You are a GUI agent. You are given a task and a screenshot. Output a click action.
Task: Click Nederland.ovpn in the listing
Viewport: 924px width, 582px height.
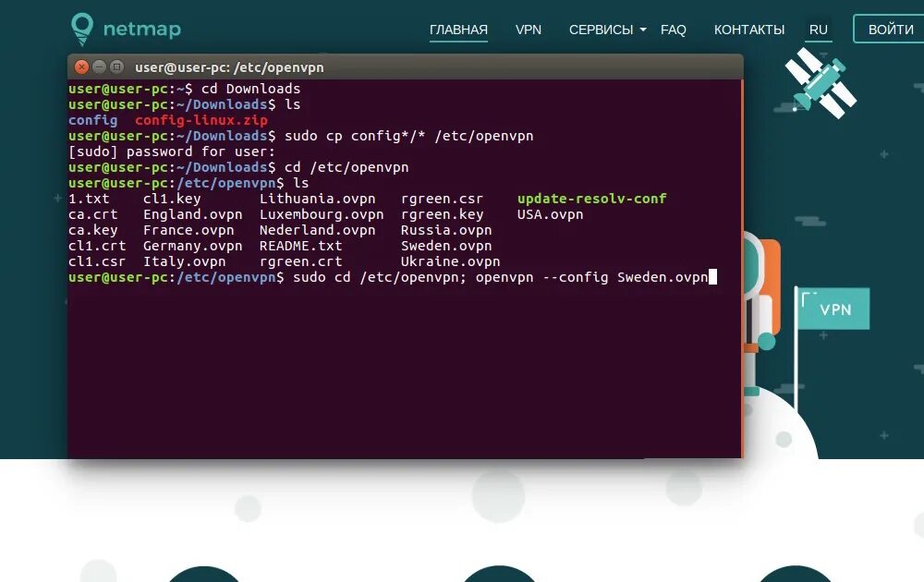pyautogui.click(x=318, y=230)
